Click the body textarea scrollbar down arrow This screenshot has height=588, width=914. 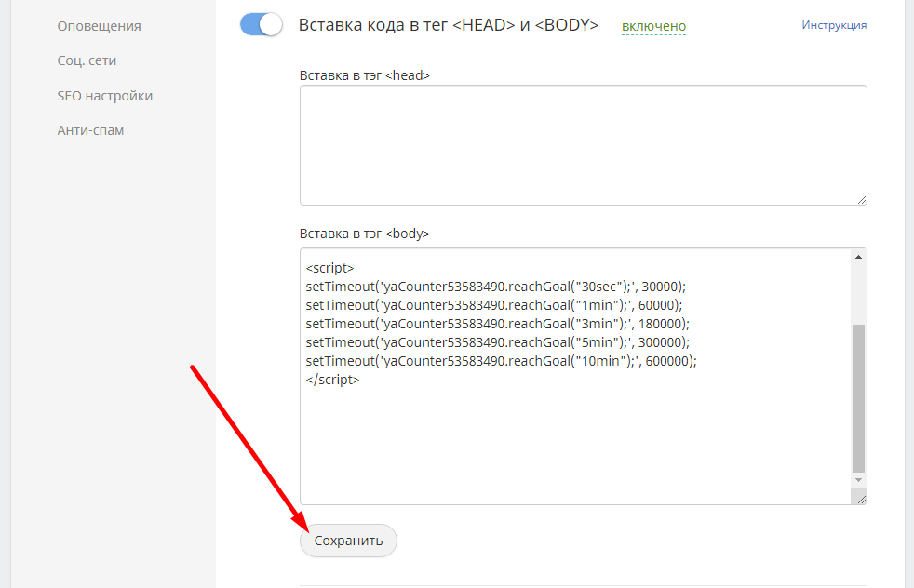(x=858, y=478)
